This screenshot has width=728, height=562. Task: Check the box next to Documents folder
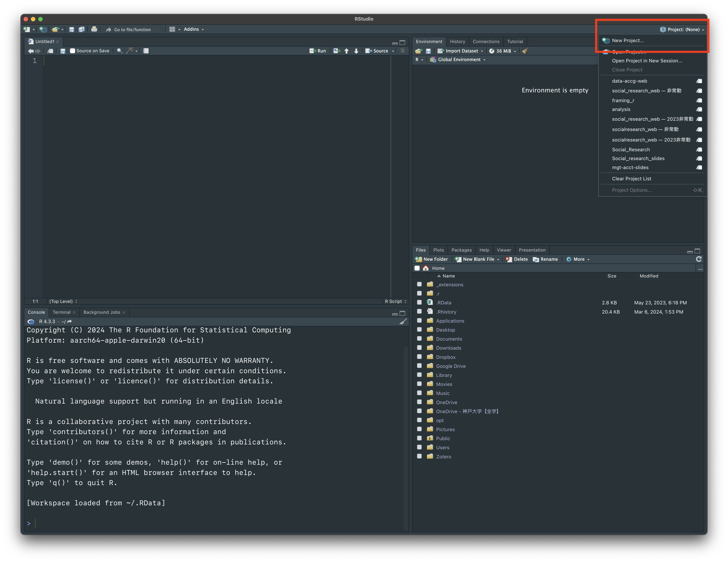[x=419, y=339]
